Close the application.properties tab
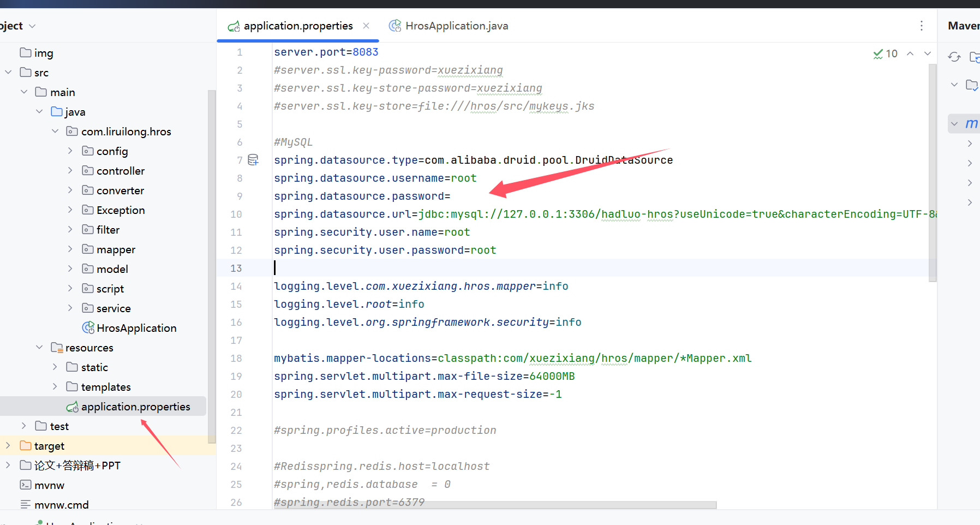The width and height of the screenshot is (980, 525). [366, 26]
